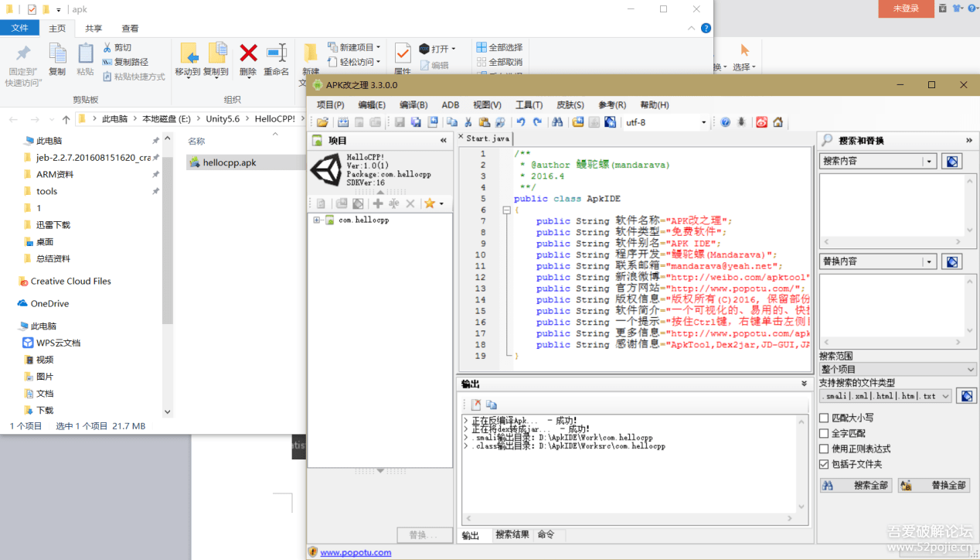
Task: Click Unity5.6 in Explorer address bar
Action: coord(223,119)
